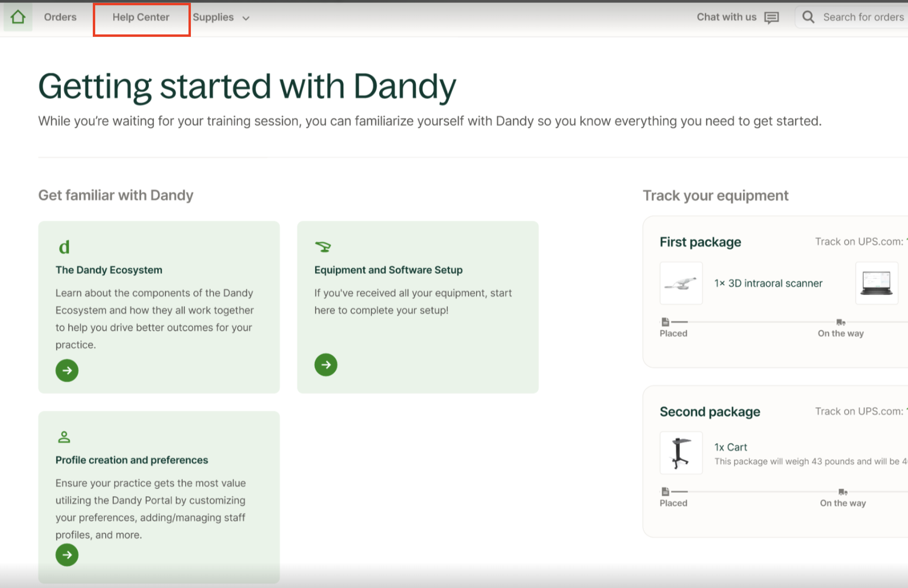
Task: Click the search magnifier icon
Action: coord(808,17)
